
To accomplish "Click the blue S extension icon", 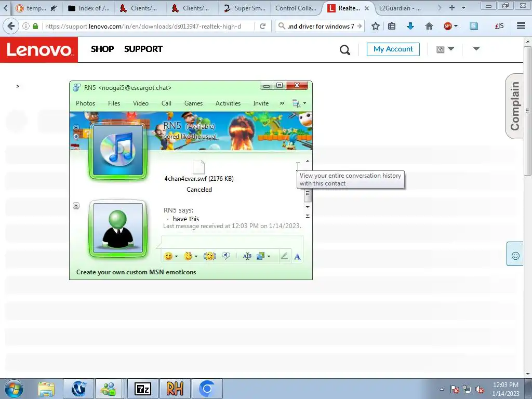I will click(474, 26).
